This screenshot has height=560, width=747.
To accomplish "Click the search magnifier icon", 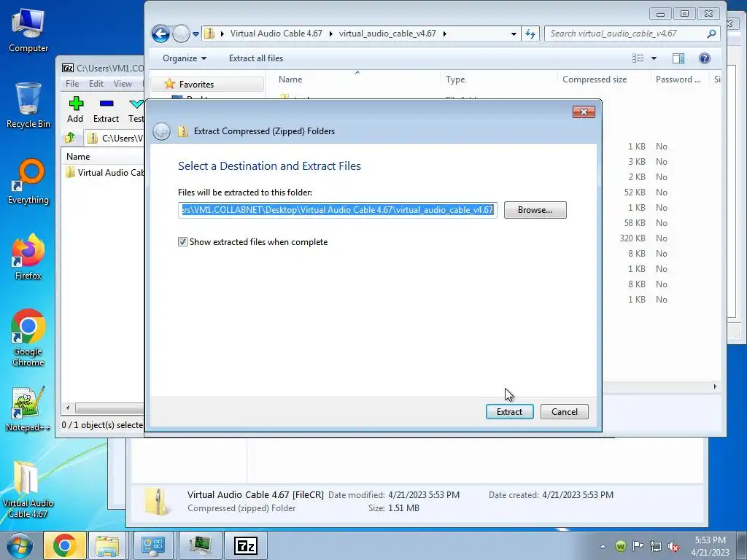I will [x=711, y=34].
